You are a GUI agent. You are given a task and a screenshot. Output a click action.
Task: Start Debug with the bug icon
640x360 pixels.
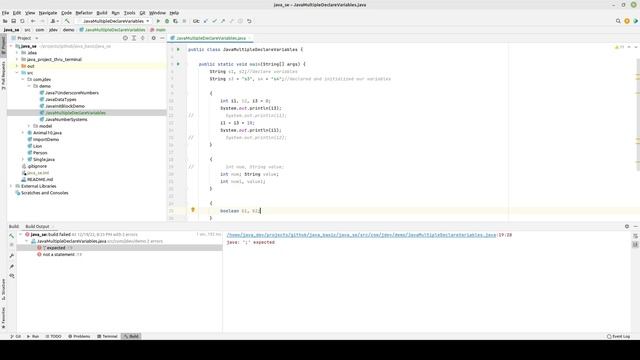[x=167, y=21]
